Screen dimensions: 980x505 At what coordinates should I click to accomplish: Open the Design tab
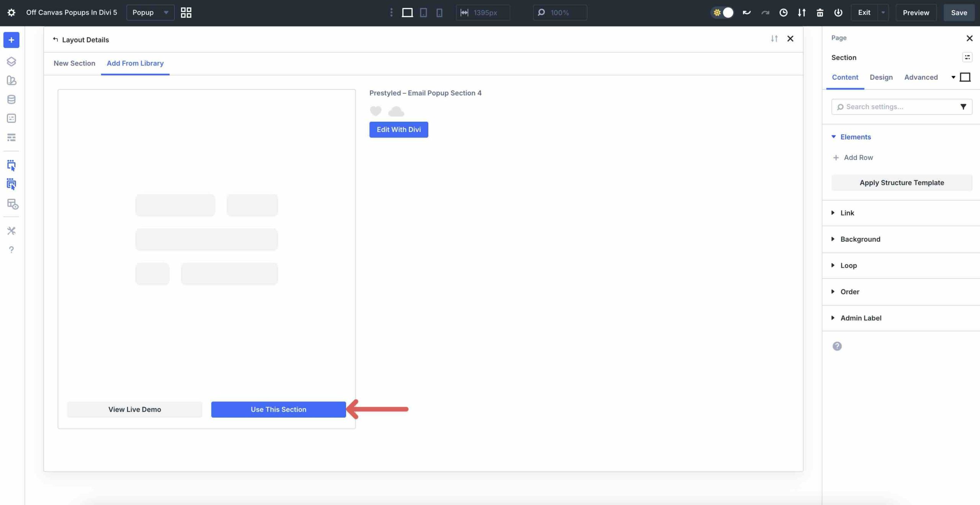click(881, 77)
